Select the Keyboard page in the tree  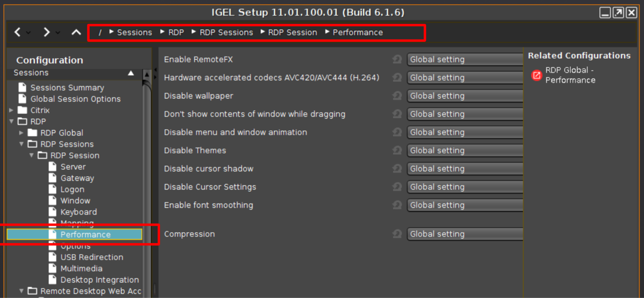tap(78, 212)
